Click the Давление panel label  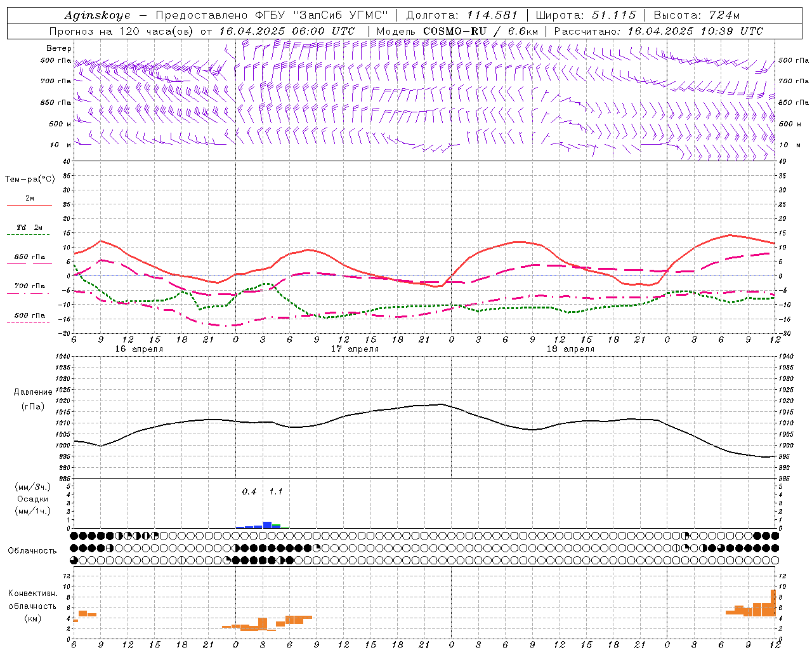pos(33,392)
